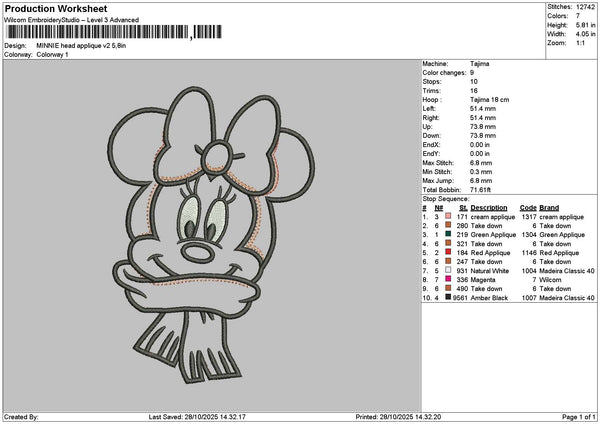Select the Magenta color swatch in row 8
The image size is (600, 424).
448,279
